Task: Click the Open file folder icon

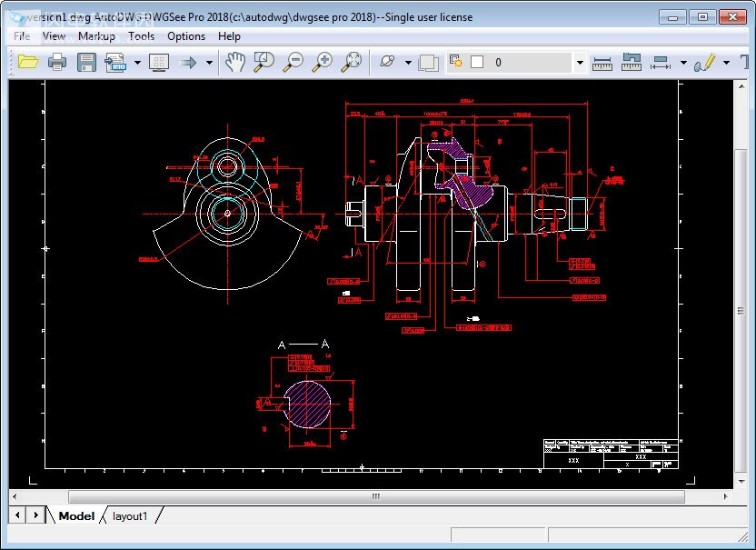Action: point(28,62)
